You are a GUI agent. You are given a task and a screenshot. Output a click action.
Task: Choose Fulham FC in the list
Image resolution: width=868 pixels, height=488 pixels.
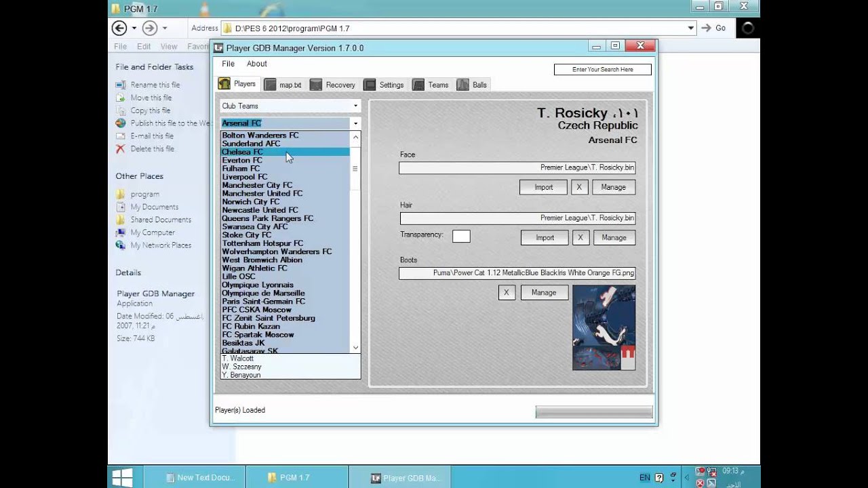285,168
